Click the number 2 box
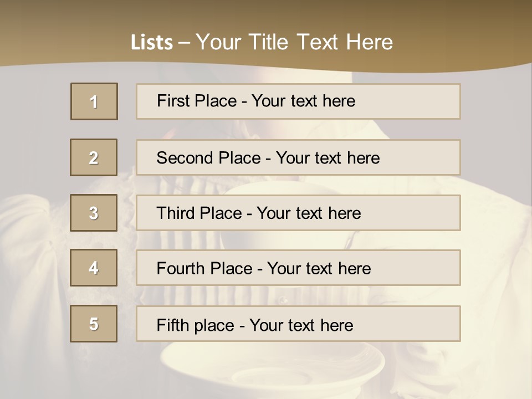The width and height of the screenshot is (532, 399). click(94, 157)
